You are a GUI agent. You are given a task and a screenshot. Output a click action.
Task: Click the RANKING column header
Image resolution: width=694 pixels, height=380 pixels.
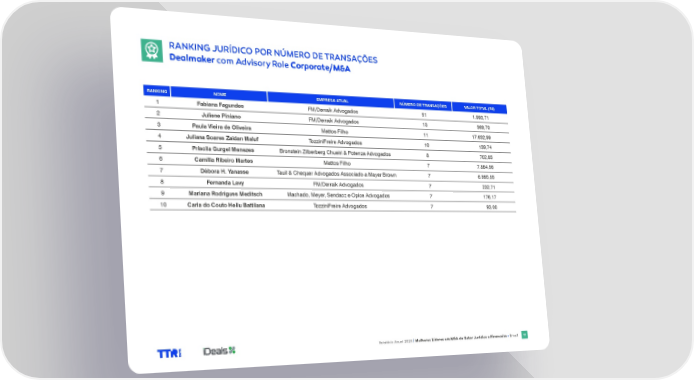[157, 91]
